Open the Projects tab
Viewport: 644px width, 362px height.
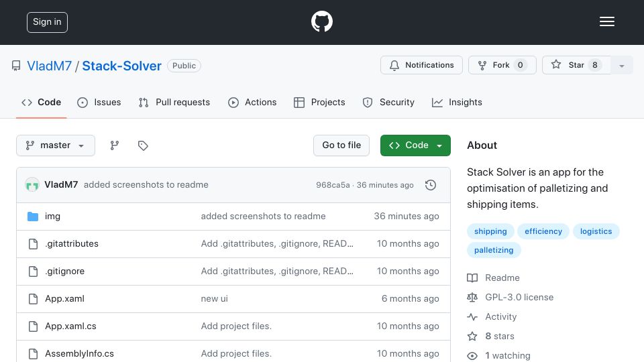coord(319,102)
